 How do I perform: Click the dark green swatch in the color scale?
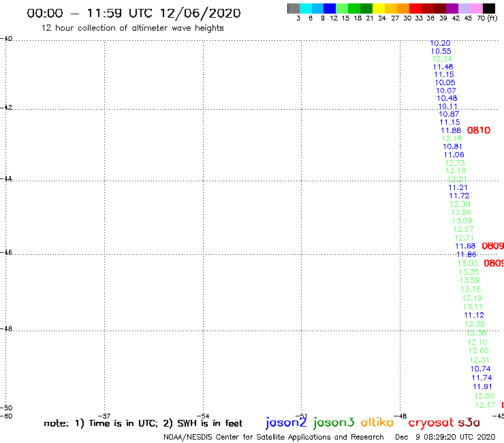pos(366,8)
